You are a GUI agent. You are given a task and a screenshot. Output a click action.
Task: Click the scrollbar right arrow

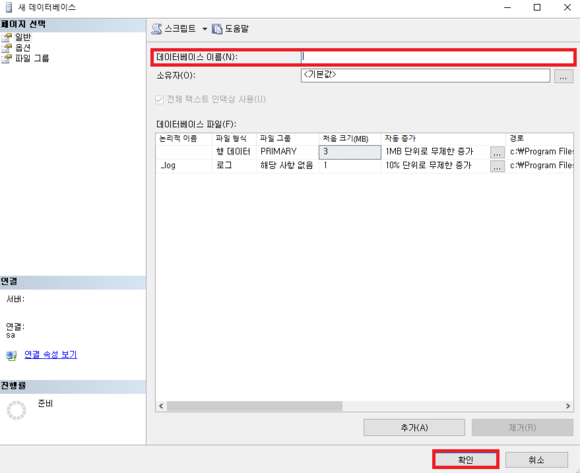point(568,406)
